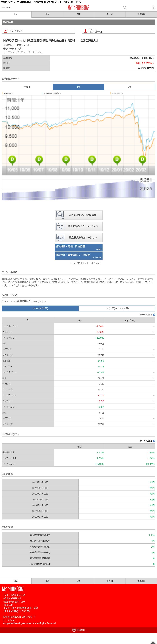This screenshot has height=644, width=157.
Task: Open 購入(分配)シミュレーション button
Action: tap(78, 226)
